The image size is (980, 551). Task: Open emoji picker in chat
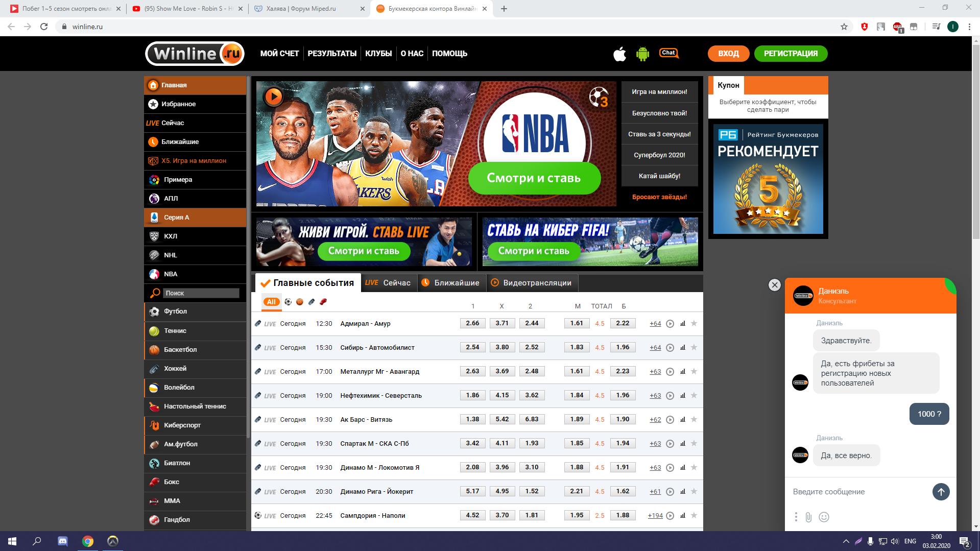[x=824, y=517]
